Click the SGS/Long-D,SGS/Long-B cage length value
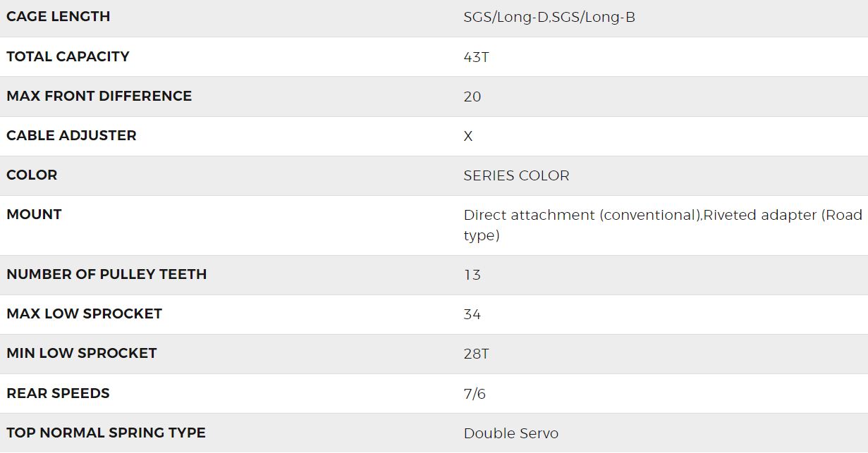868x453 pixels. [x=549, y=18]
